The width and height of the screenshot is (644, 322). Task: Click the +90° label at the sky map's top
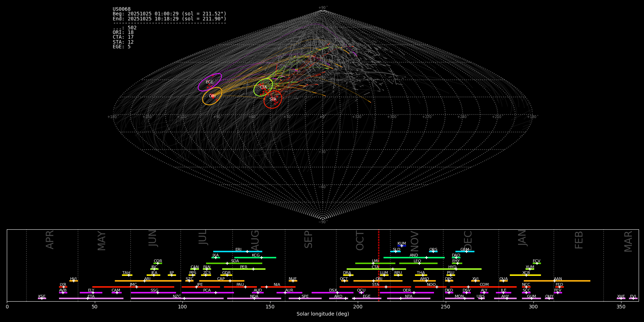click(323, 8)
